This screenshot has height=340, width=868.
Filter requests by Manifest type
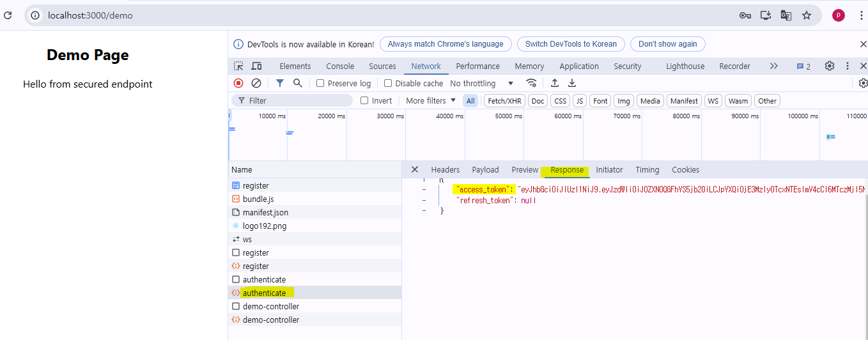click(x=684, y=100)
